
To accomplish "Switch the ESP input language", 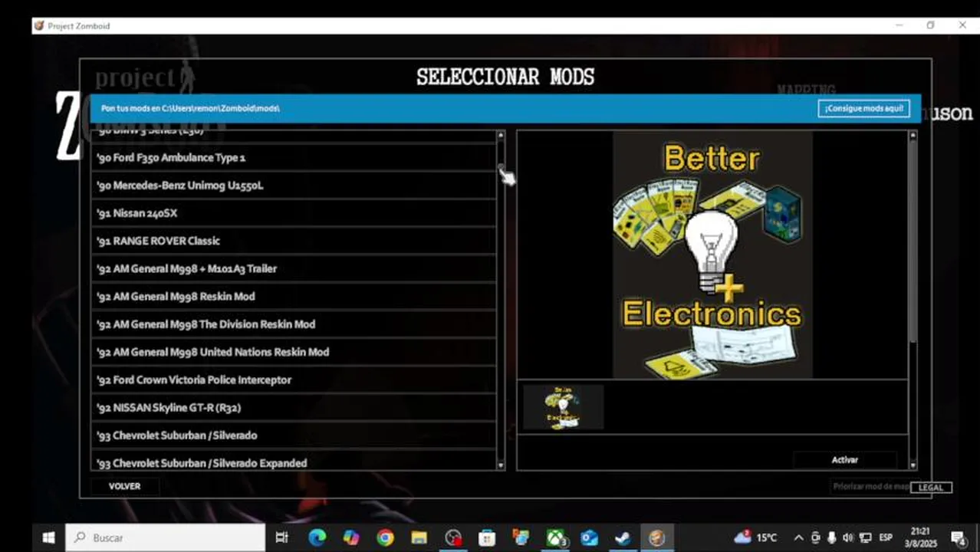I will pyautogui.click(x=886, y=537).
